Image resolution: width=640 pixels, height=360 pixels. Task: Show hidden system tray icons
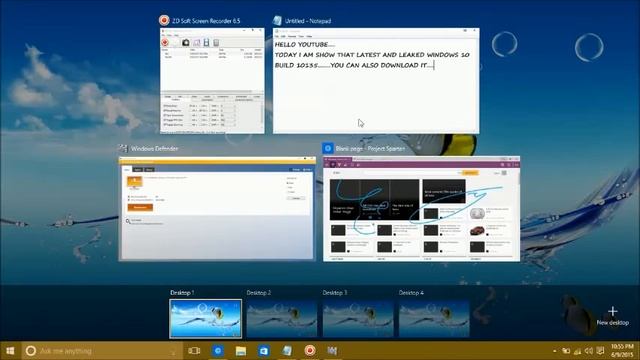pos(554,351)
